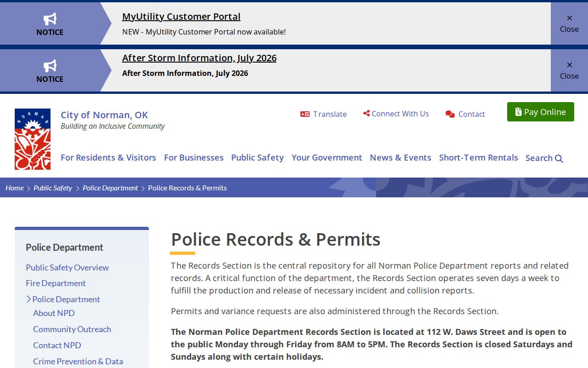Open Contact NPD sidebar link

pos(57,345)
